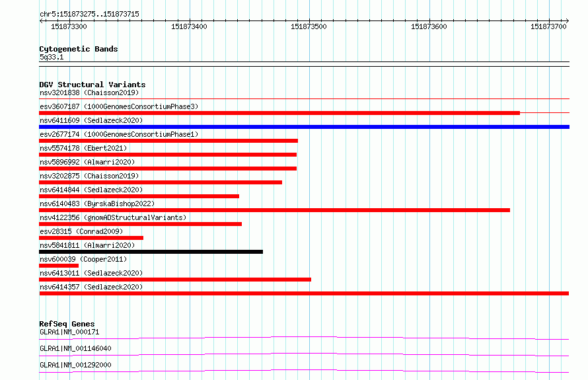This screenshot has width=588, height=380.
Task: Select the 5q33.1 cytogenetic band label
Action: tap(52, 57)
